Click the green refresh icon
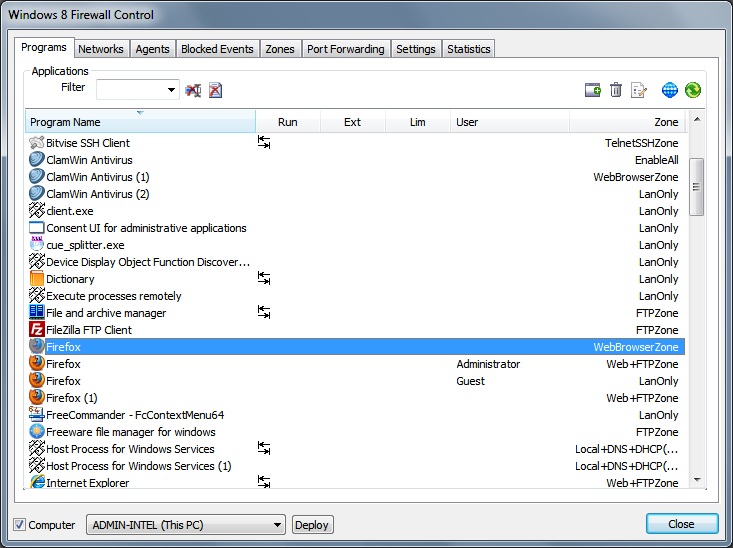This screenshot has height=548, width=733. coord(692,90)
